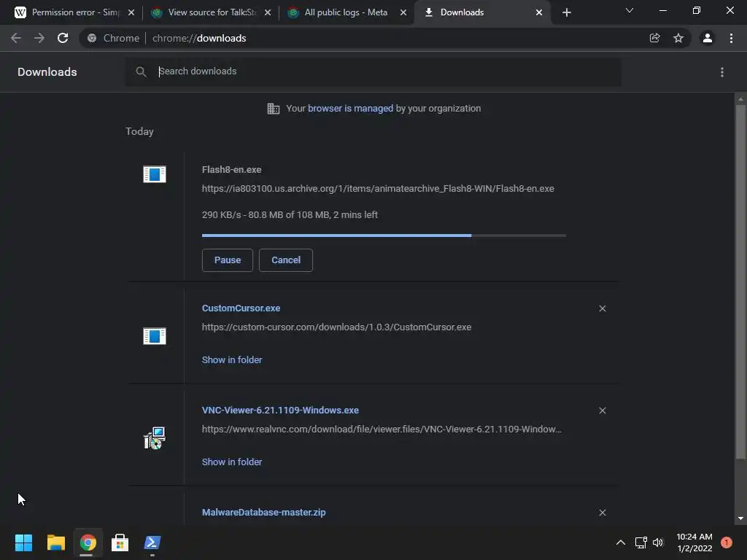This screenshot has height=560, width=747.
Task: Click the Flash8-en.exe file icon
Action: [x=155, y=174]
